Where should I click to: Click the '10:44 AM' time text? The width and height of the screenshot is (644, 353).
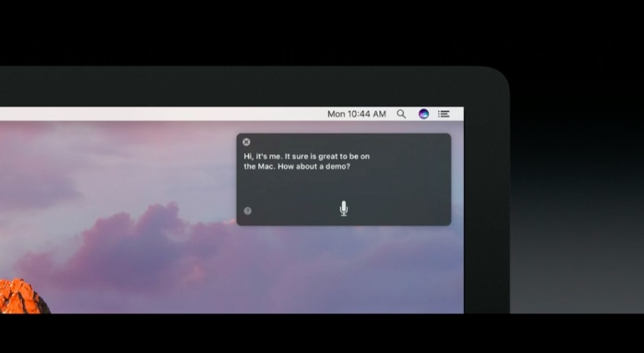(x=367, y=114)
